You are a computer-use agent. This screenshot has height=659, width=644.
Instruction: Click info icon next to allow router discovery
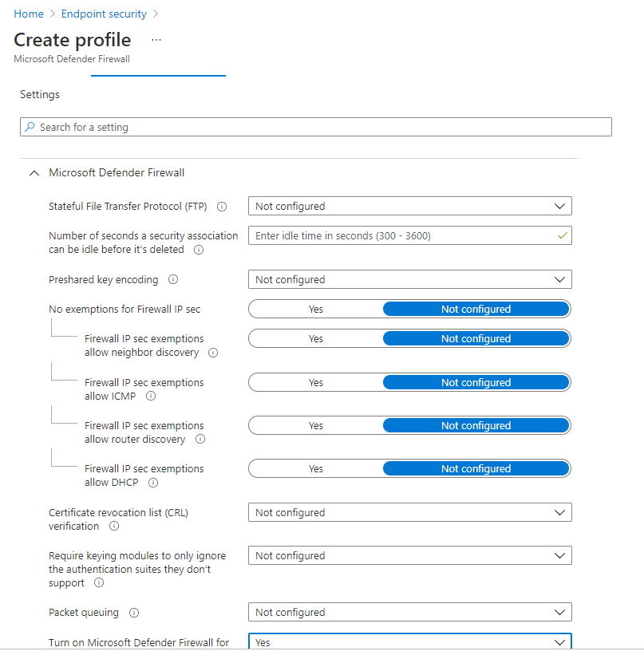click(200, 439)
